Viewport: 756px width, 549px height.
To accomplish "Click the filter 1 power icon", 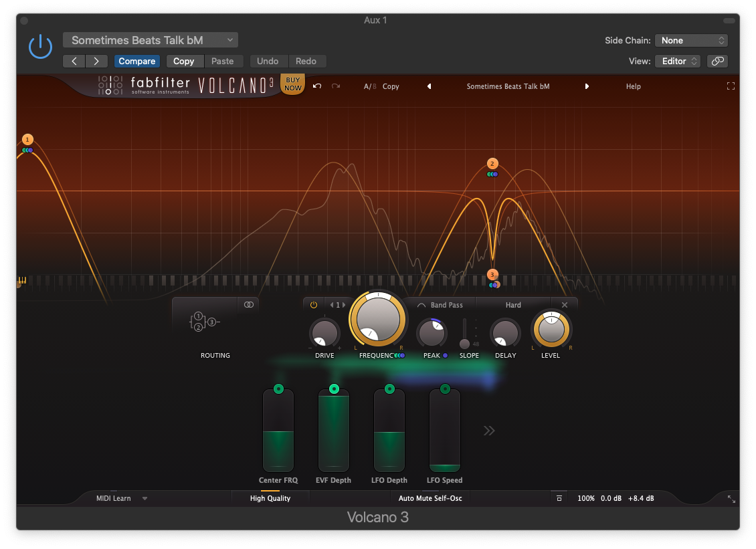I will [313, 305].
